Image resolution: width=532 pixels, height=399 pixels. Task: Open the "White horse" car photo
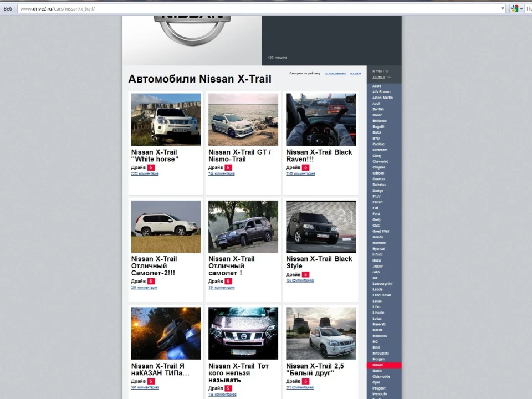pos(166,120)
